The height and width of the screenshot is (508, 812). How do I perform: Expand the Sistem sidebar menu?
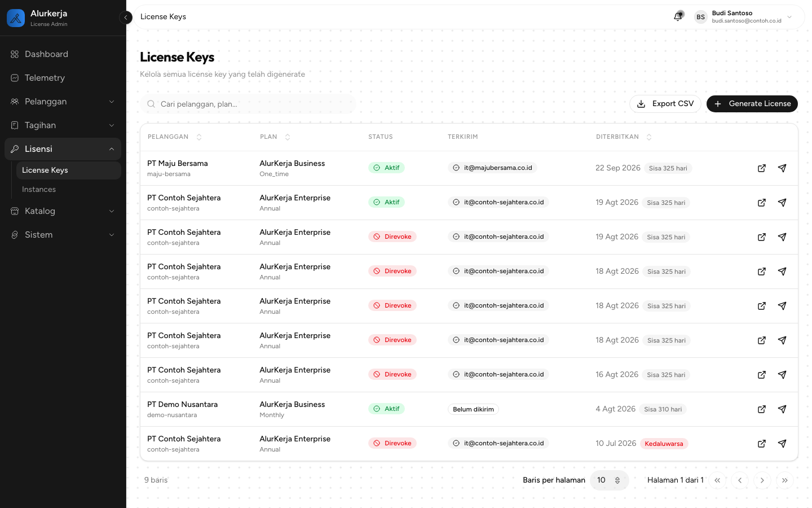[x=63, y=235]
